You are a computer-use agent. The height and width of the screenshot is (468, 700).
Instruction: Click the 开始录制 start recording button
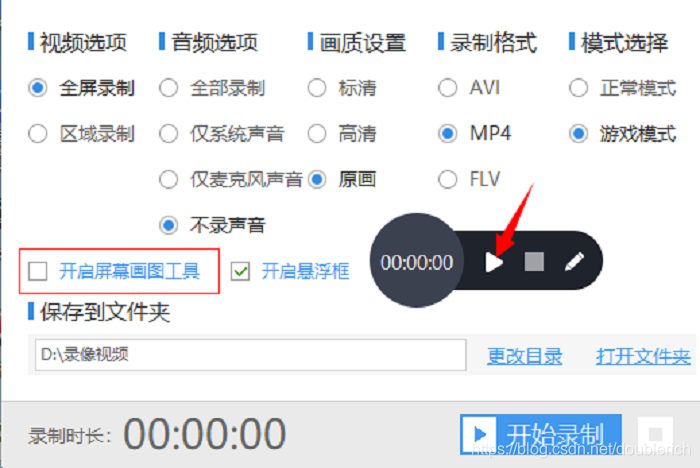[541, 434]
